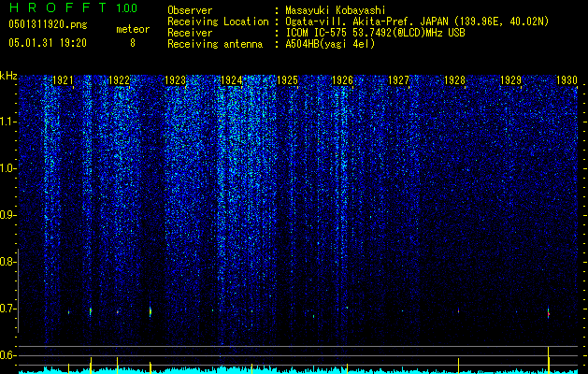
Task: Click the 1925 time marker label
Action: tap(287, 80)
